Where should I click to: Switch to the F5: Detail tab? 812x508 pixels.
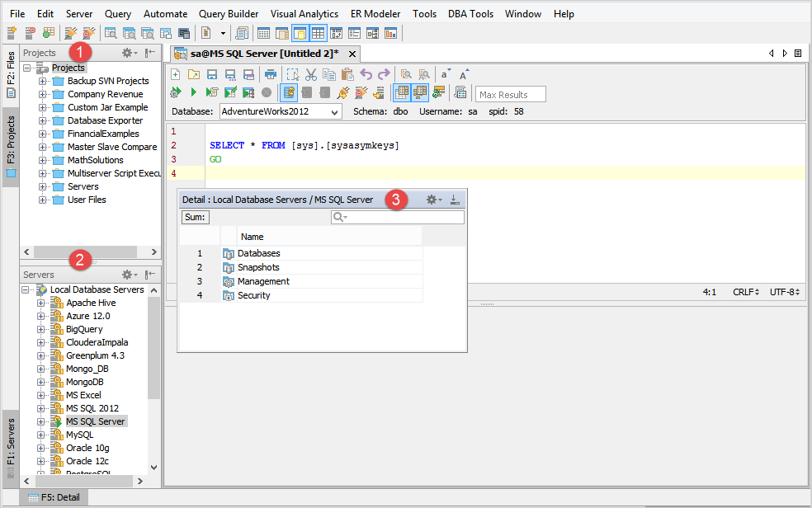point(53,498)
